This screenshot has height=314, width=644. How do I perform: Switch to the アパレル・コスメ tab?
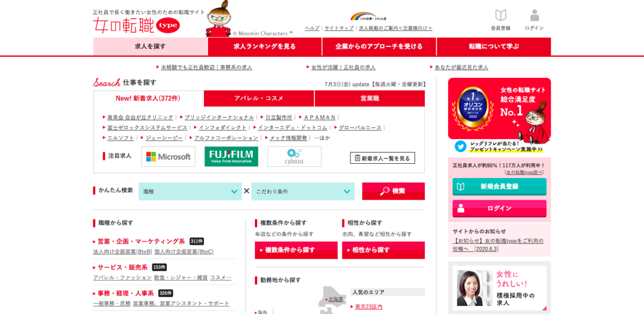point(259,98)
